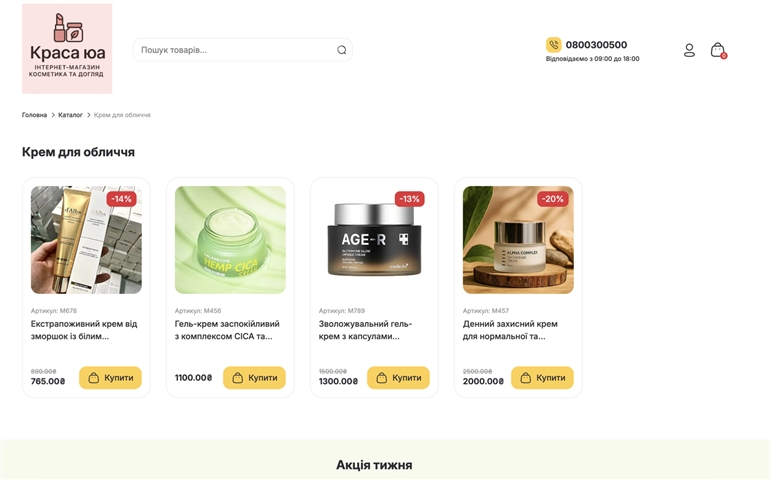The width and height of the screenshot is (771, 480).
Task: Click the yellow phone icon
Action: tap(554, 45)
